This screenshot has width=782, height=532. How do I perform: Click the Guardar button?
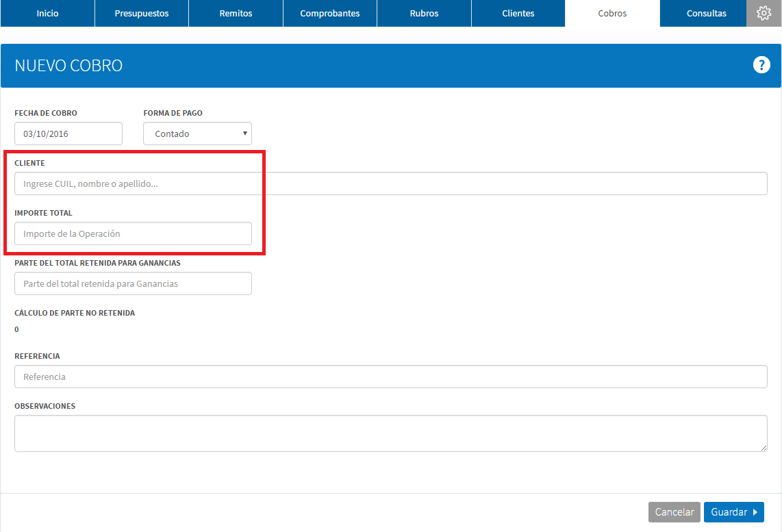(x=733, y=512)
